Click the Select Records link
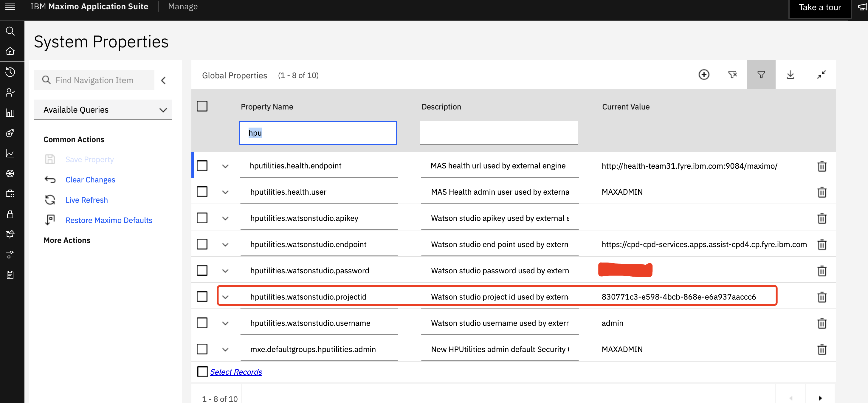This screenshot has height=403, width=868. click(x=236, y=372)
